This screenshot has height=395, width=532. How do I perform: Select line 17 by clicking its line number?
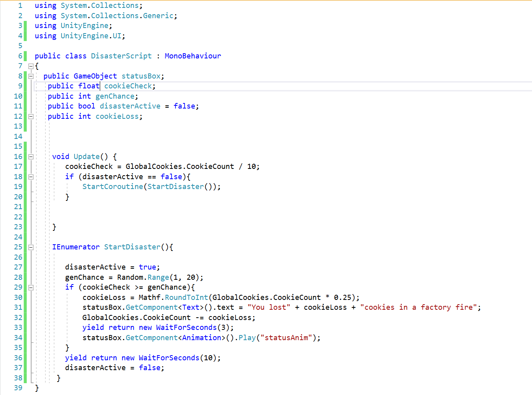[18, 166]
